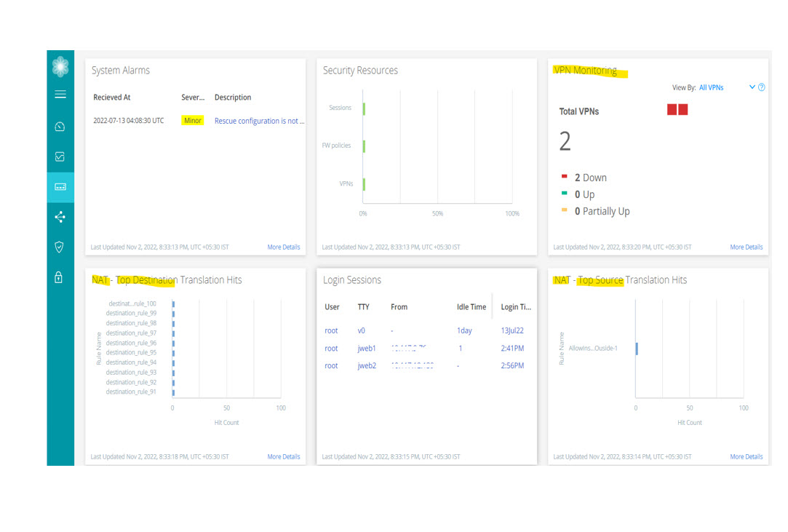Click the 2:56PM login time

(512, 365)
